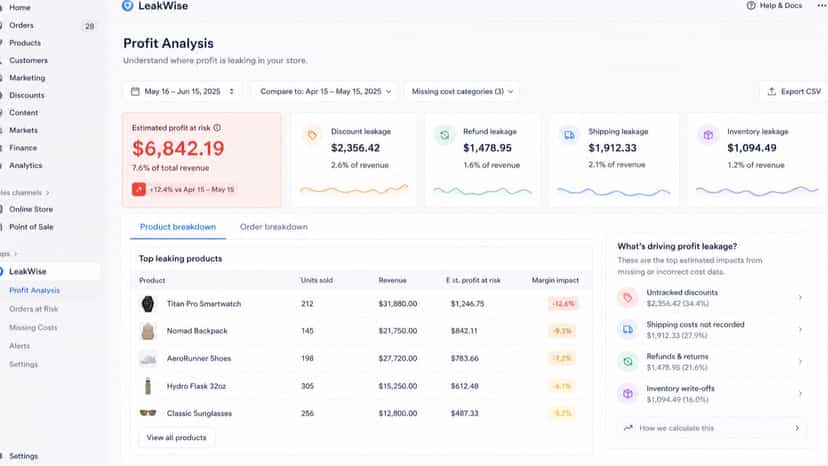828x466 pixels.
Task: Open the May 16 – Jun 15, 2025 date picker
Action: point(182,91)
